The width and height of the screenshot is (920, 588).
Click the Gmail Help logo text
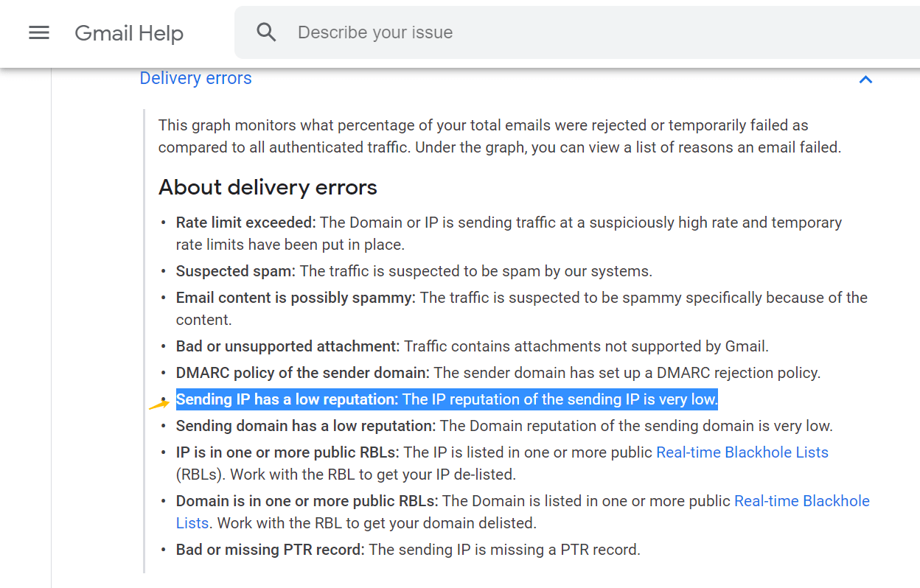tap(129, 33)
